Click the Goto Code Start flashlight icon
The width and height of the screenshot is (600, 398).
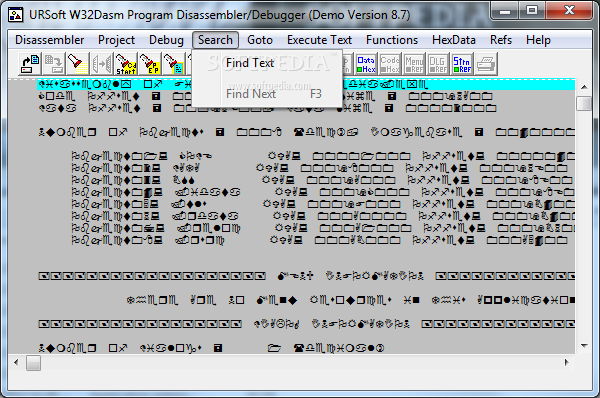pyautogui.click(x=126, y=64)
